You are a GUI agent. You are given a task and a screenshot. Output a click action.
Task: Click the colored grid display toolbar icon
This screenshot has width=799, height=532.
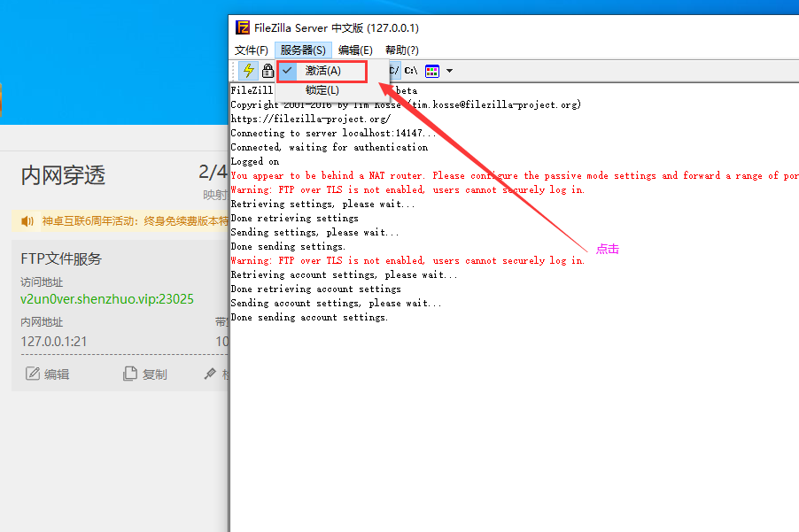point(432,71)
